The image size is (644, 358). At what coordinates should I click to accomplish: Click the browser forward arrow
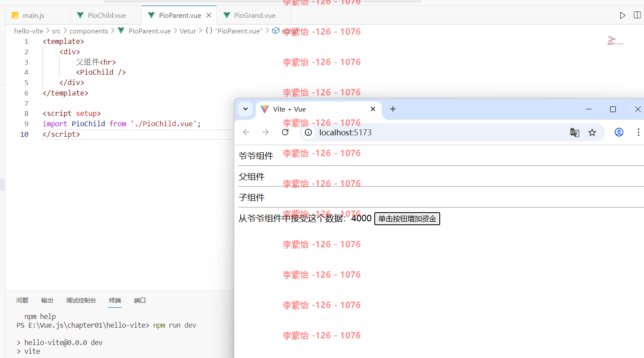click(x=265, y=132)
